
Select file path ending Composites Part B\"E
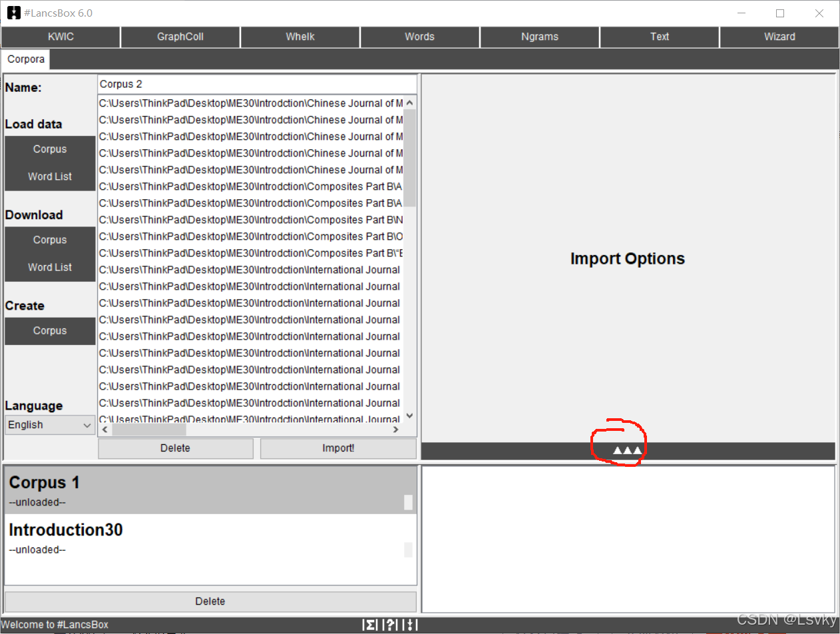click(251, 253)
